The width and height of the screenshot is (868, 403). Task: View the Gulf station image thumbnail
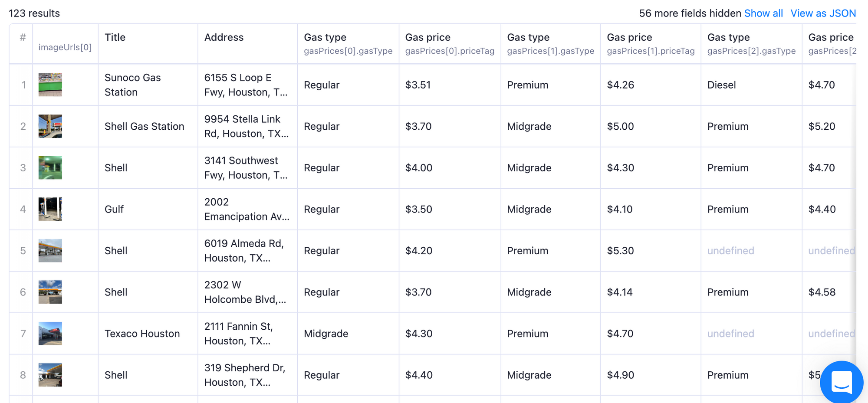(x=49, y=209)
